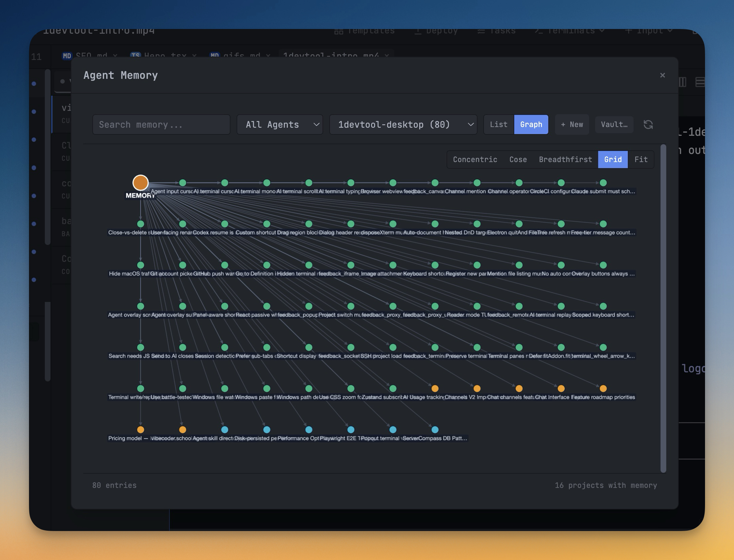Click the + New button
The height and width of the screenshot is (560, 734).
[572, 125]
